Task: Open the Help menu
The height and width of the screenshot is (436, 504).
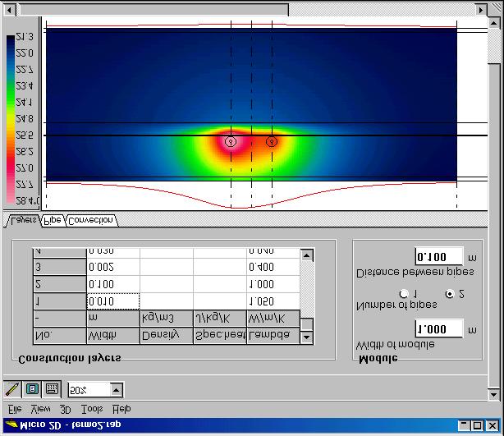Action: tap(121, 409)
